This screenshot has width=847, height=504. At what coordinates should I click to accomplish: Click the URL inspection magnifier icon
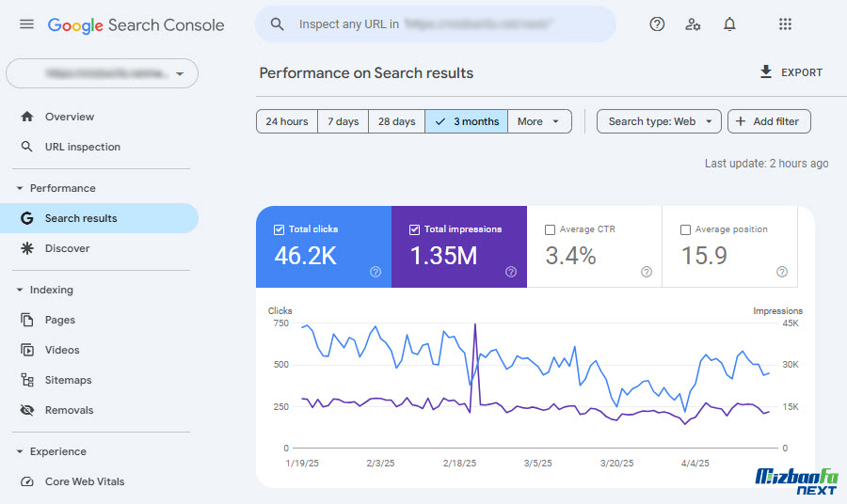tap(26, 147)
